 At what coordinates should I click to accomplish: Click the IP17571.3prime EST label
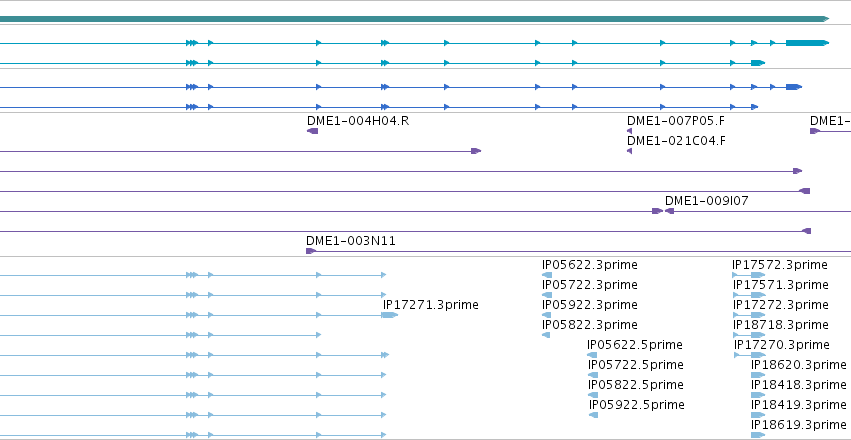pos(780,285)
